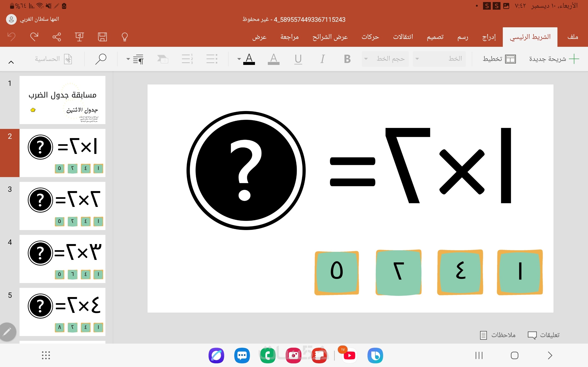Click the lightbulb Tell Me icon

125,37
